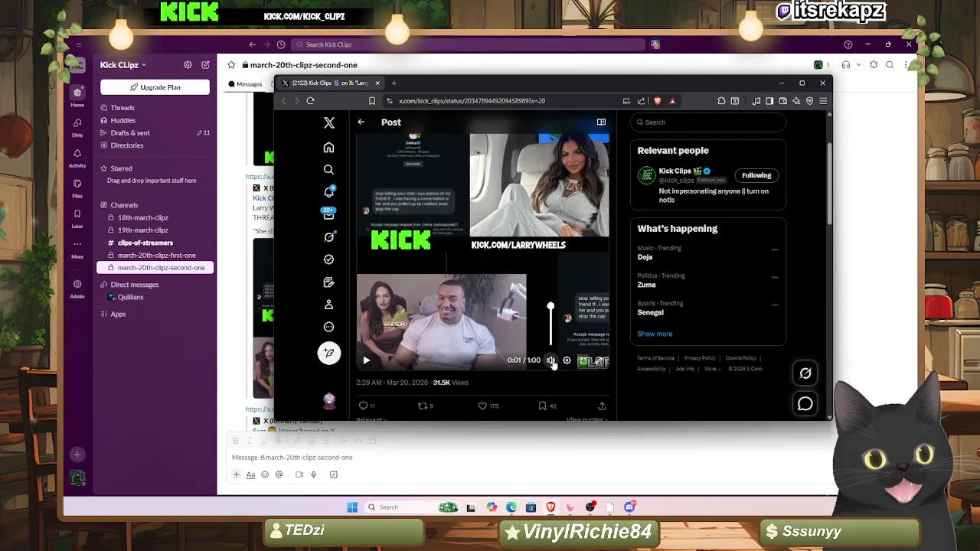Share the post with upload icon

[602, 406]
